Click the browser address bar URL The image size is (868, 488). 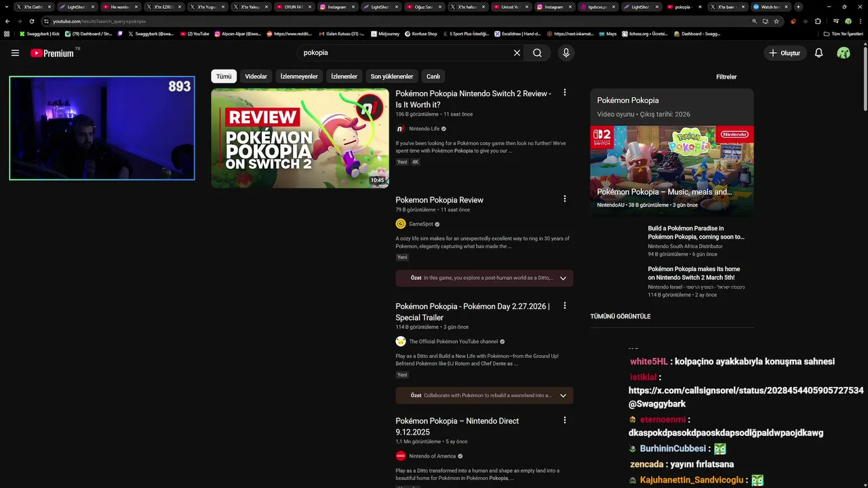tap(99, 21)
